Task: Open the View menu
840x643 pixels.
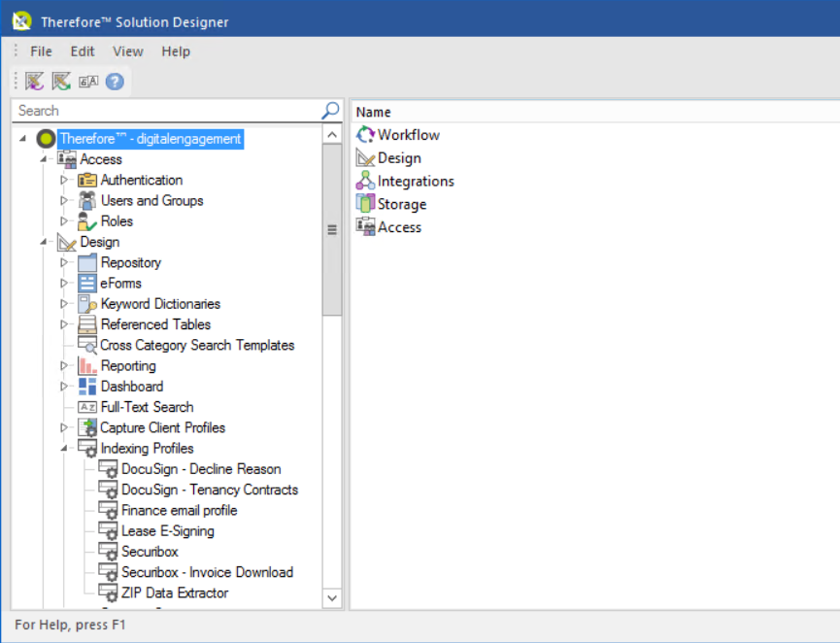Action: click(x=127, y=51)
